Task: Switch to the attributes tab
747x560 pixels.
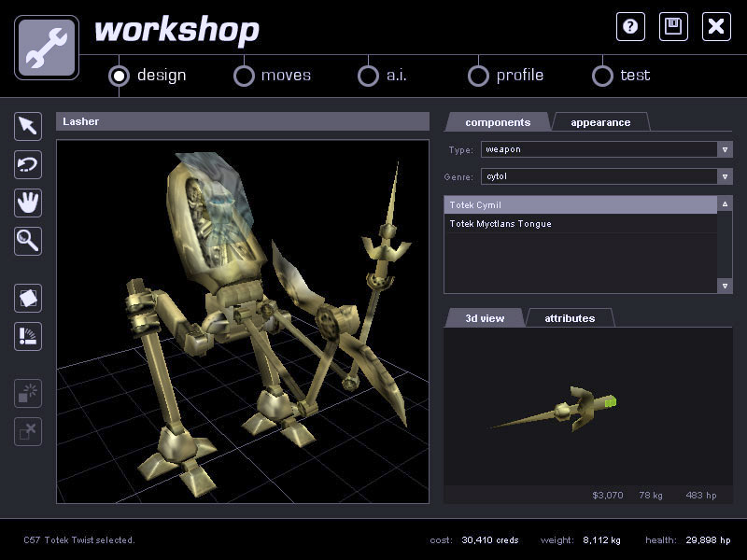Action: pos(570,318)
